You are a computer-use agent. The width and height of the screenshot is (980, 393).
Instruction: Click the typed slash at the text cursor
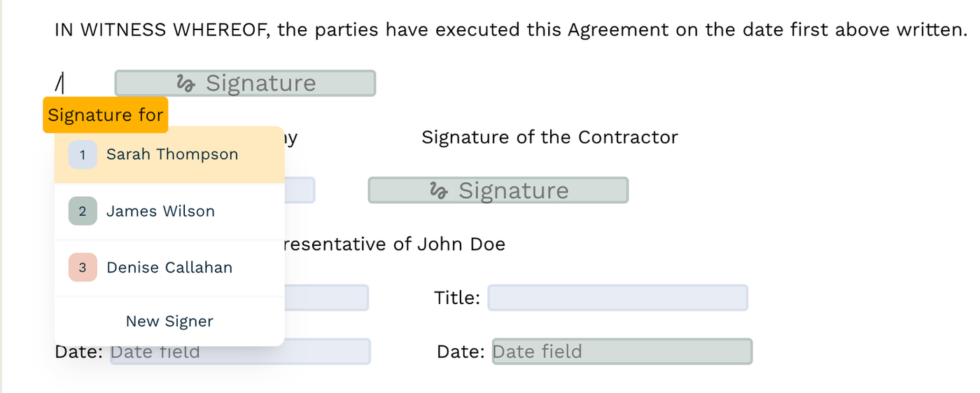[59, 84]
